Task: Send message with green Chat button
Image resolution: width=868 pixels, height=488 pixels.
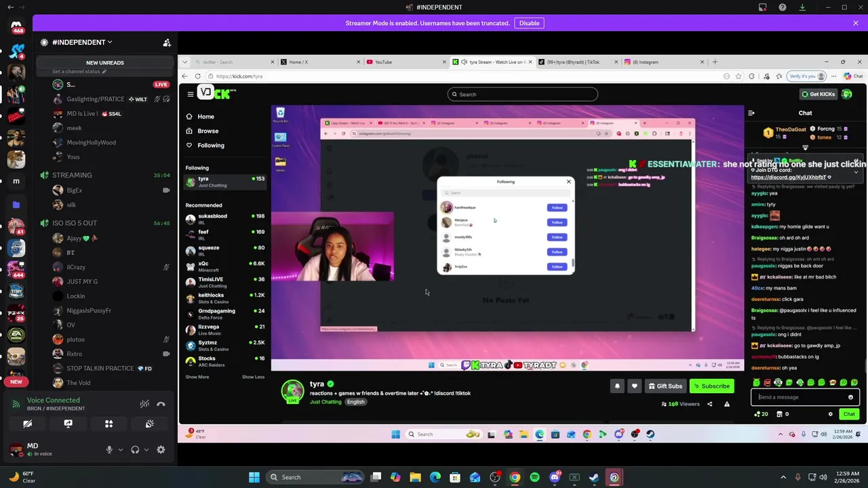Action: [x=849, y=414]
